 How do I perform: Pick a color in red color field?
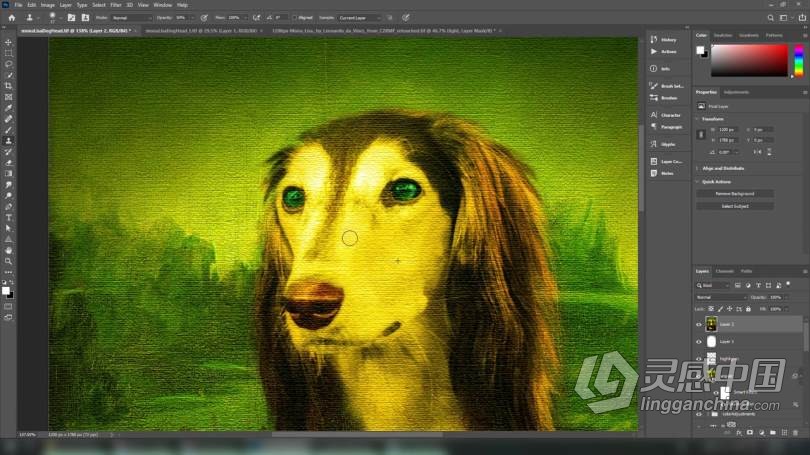pyautogui.click(x=749, y=61)
